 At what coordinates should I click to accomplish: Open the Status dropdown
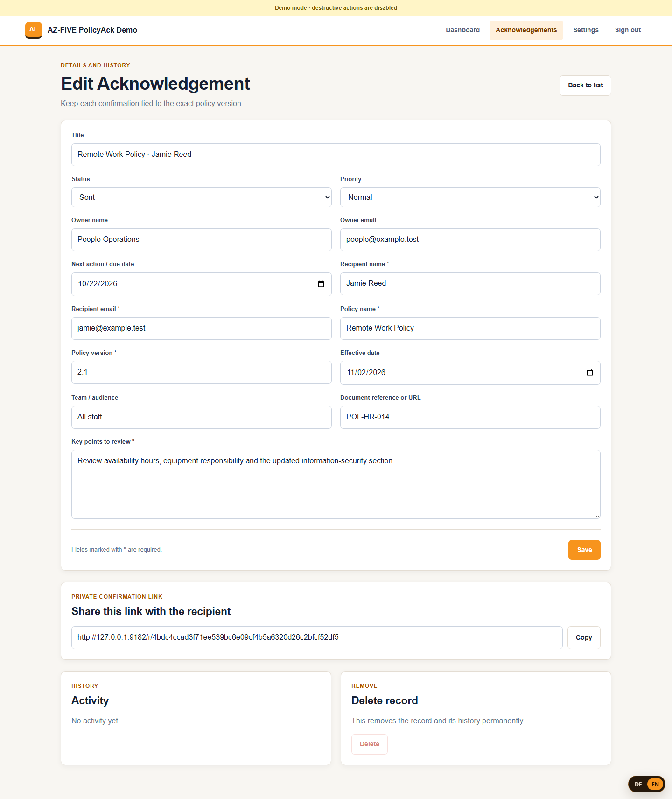tap(202, 197)
